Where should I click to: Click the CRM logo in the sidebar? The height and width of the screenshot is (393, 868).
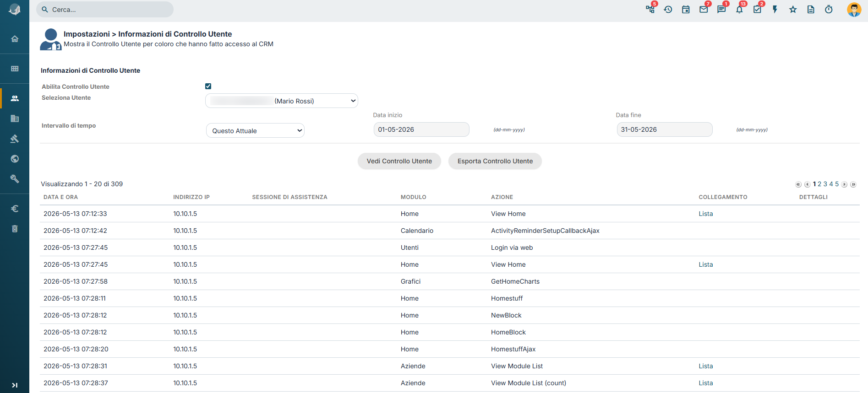point(15,10)
